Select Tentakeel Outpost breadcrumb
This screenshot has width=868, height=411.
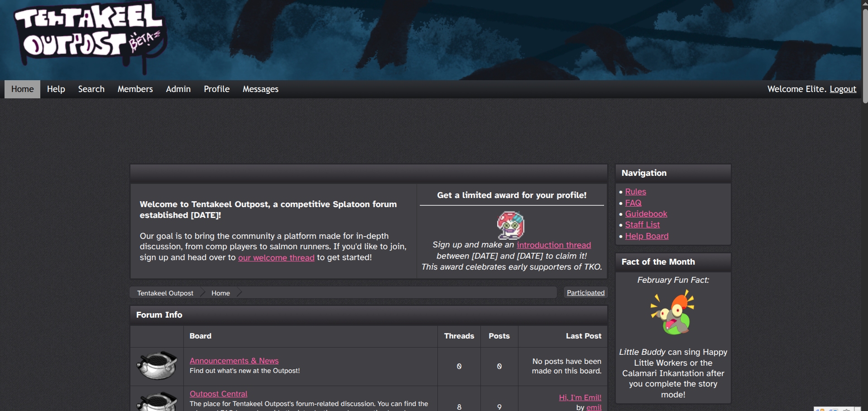[x=165, y=293]
